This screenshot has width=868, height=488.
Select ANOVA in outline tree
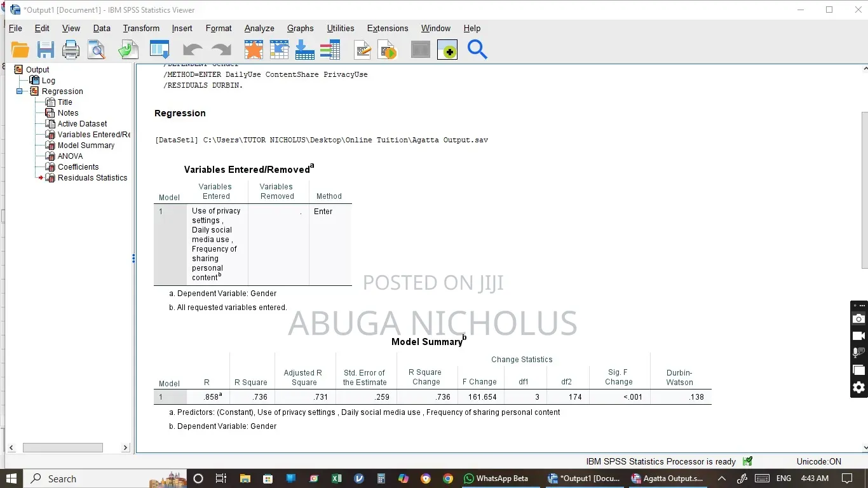click(70, 156)
